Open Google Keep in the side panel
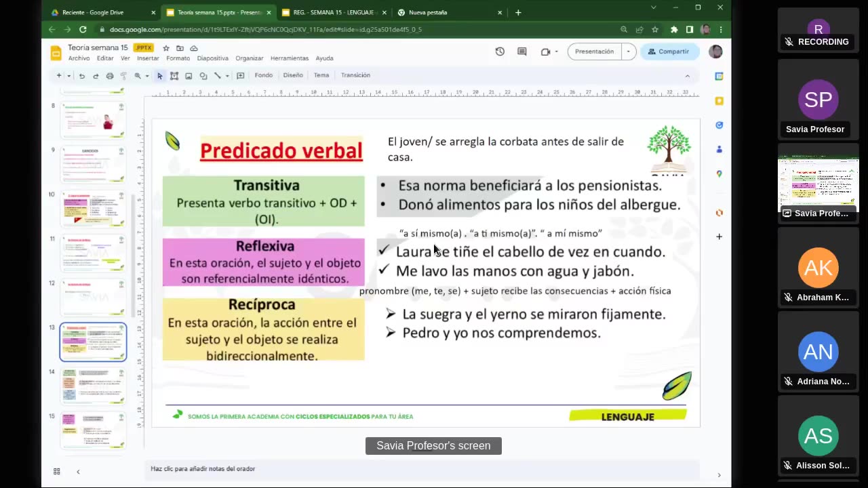The image size is (868, 488). (719, 101)
